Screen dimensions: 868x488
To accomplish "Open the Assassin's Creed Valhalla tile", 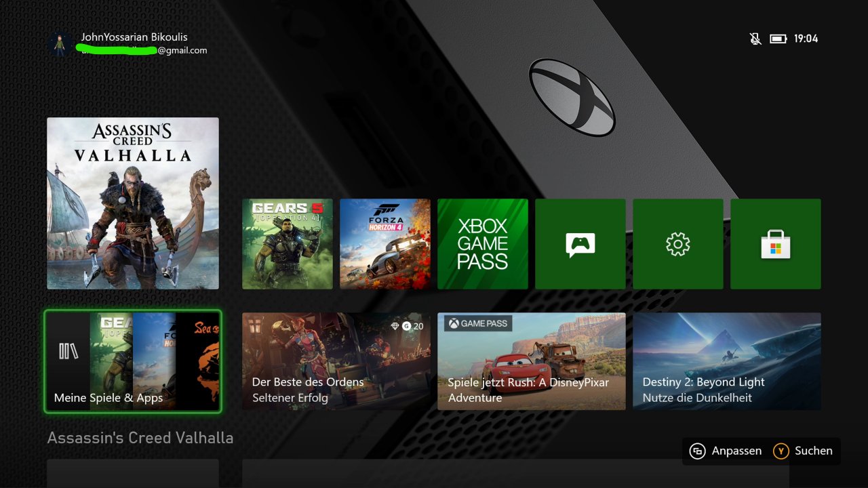I will 133,203.
